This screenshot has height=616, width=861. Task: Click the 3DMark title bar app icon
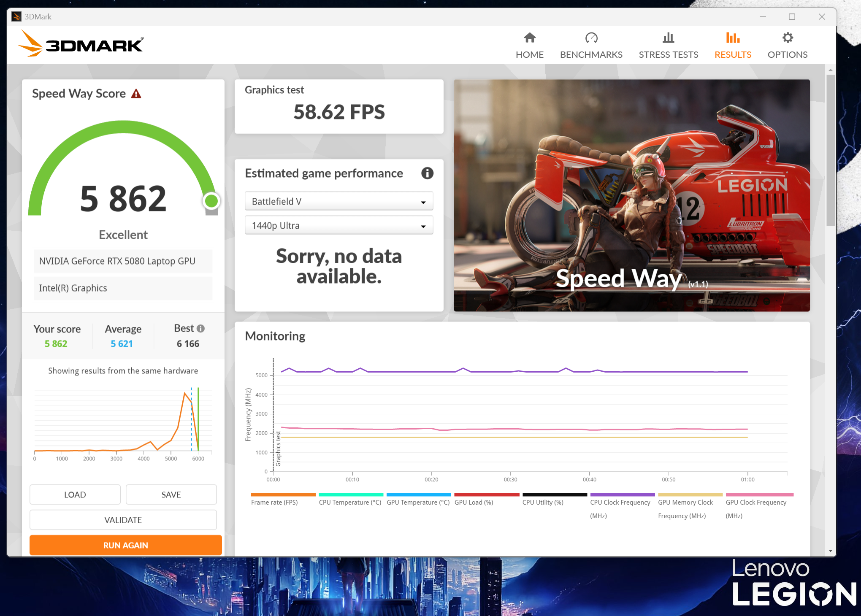[x=16, y=17]
